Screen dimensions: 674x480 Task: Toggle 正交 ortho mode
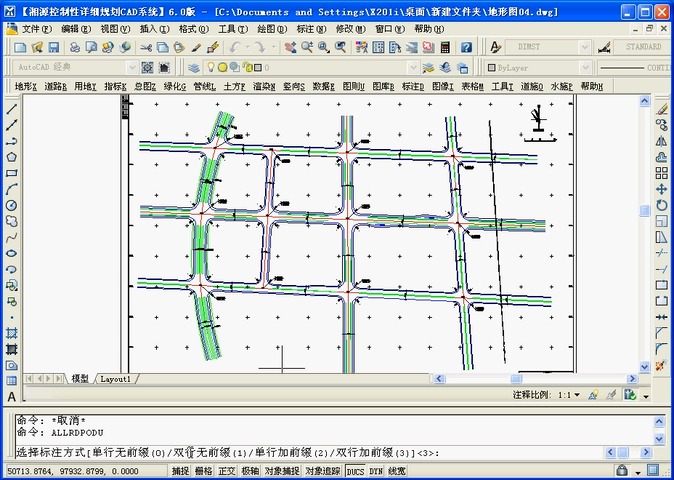(x=227, y=471)
